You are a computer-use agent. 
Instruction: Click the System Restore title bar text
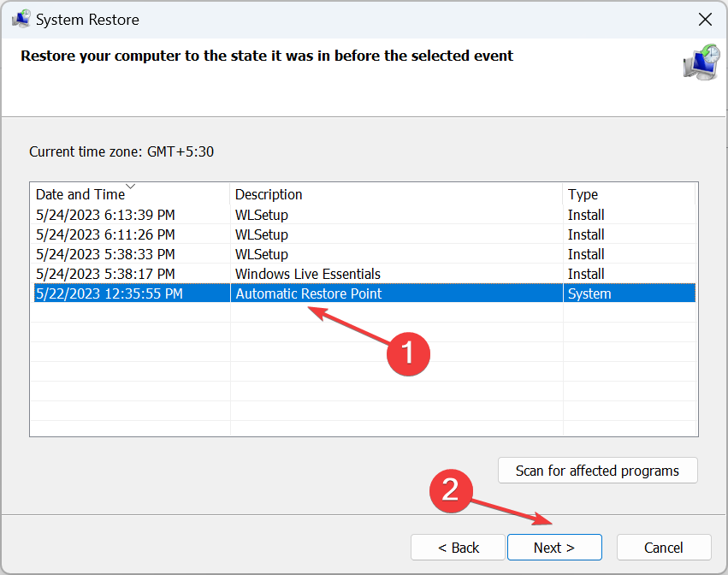(88, 19)
